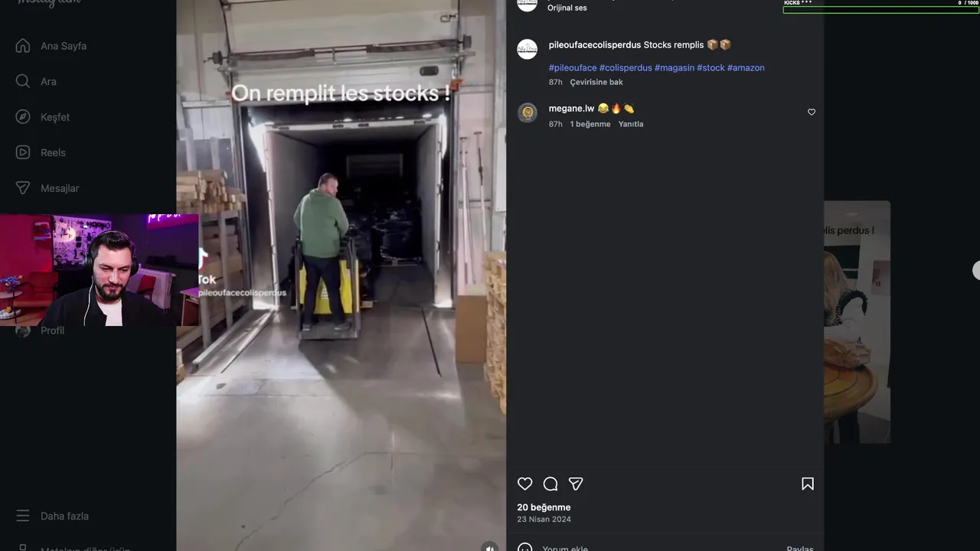Viewport: 980px width, 551px height.
Task: Open Mesajlar messenger icon
Action: pyautogui.click(x=23, y=187)
